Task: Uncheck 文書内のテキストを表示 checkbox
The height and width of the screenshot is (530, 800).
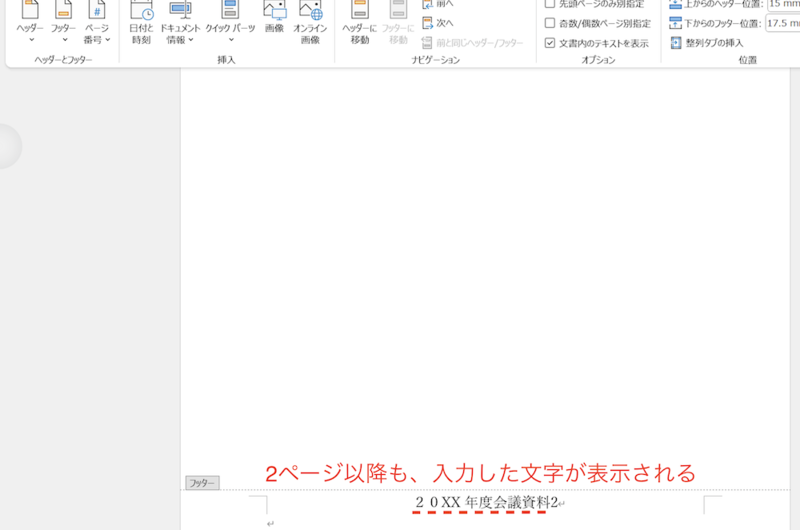Action: click(x=550, y=43)
